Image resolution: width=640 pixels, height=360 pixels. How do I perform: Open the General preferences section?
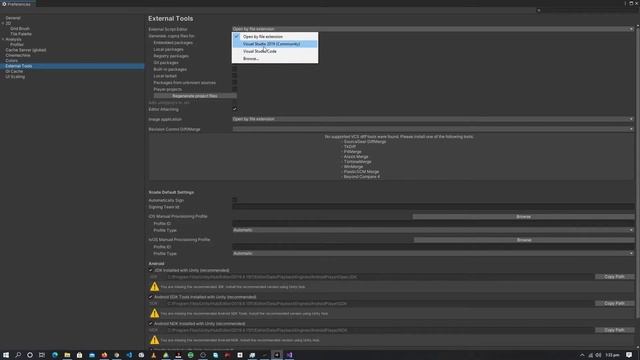coord(13,18)
